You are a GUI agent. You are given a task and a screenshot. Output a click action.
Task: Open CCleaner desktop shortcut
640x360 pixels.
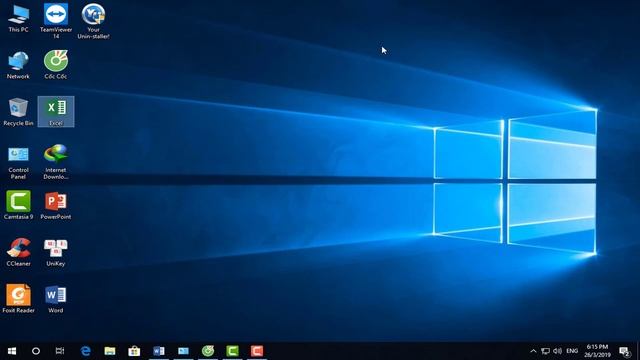point(18,252)
